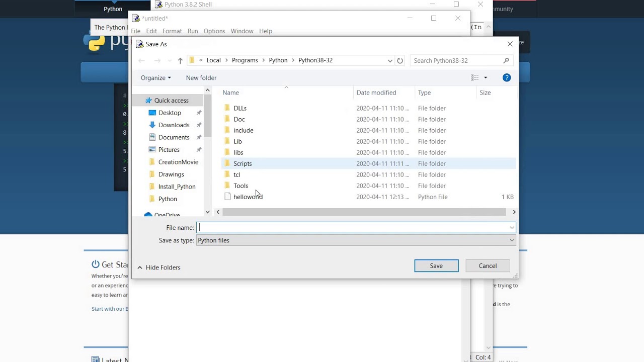Click the helloworld Python file icon
Viewport: 644px width, 362px height.
(227, 197)
